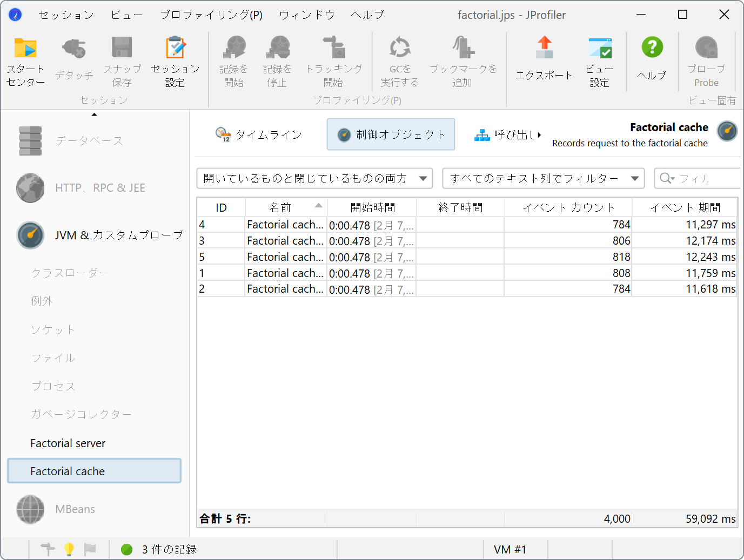Select Factorial cache in the sidebar

point(94,471)
